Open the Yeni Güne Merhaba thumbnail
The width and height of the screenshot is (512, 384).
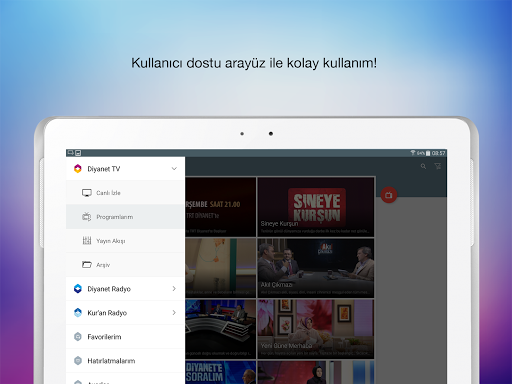[x=316, y=329]
